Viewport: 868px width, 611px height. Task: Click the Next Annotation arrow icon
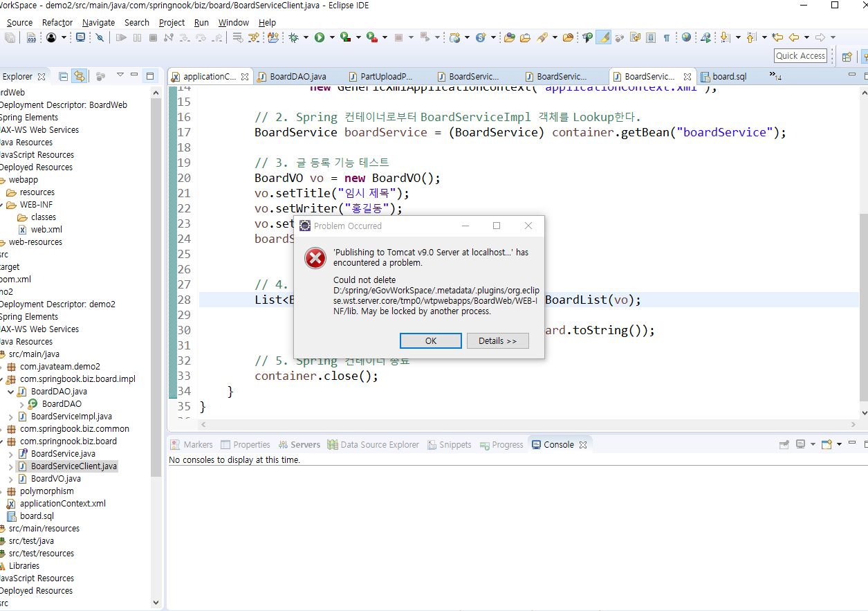[725, 37]
